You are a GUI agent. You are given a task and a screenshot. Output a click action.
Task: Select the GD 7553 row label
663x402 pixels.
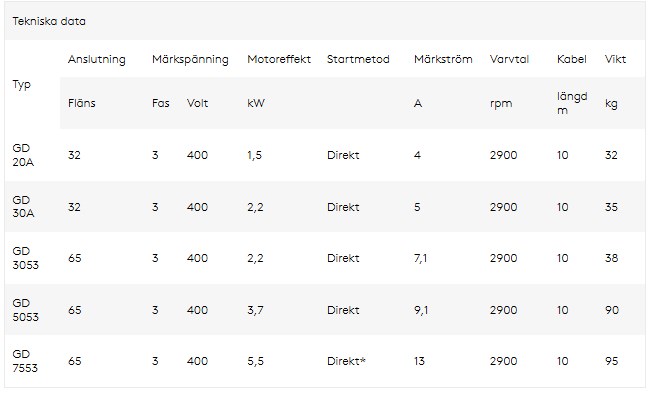click(24, 361)
